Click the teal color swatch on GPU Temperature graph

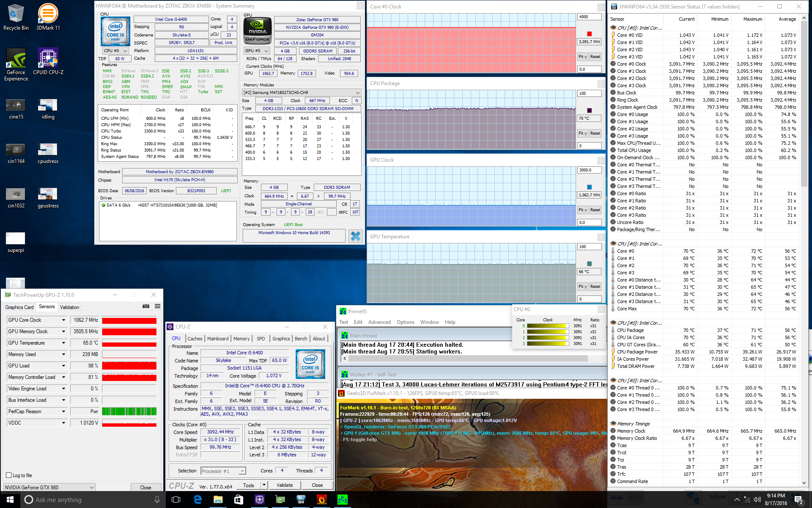(589, 264)
